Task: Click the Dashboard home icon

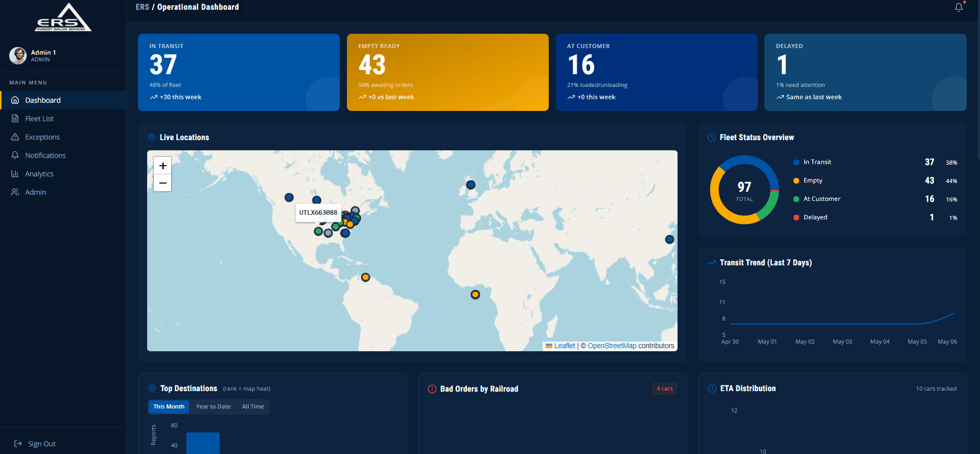Action: pyautogui.click(x=15, y=100)
